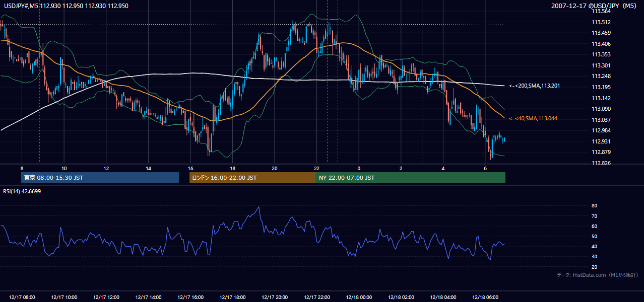Click hour label 8 under price chart
644x302 pixels.
coord(22,168)
